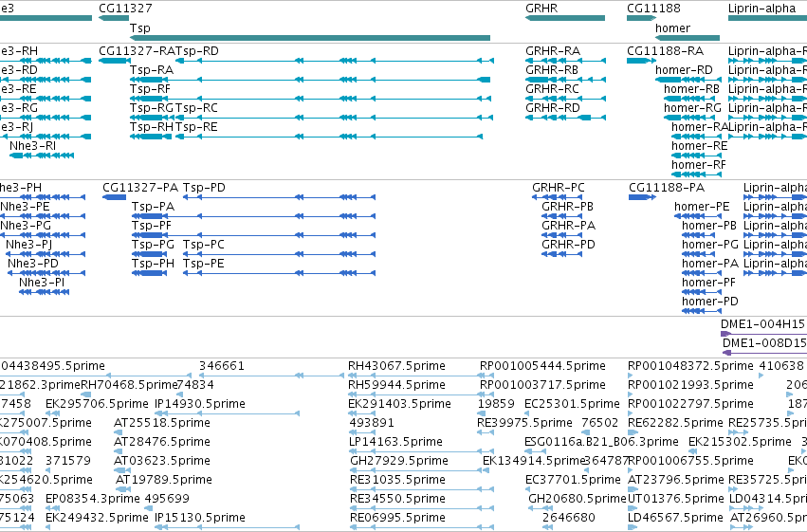Click the homer gene label
Viewport: 807px width, 532px height.
click(x=672, y=28)
